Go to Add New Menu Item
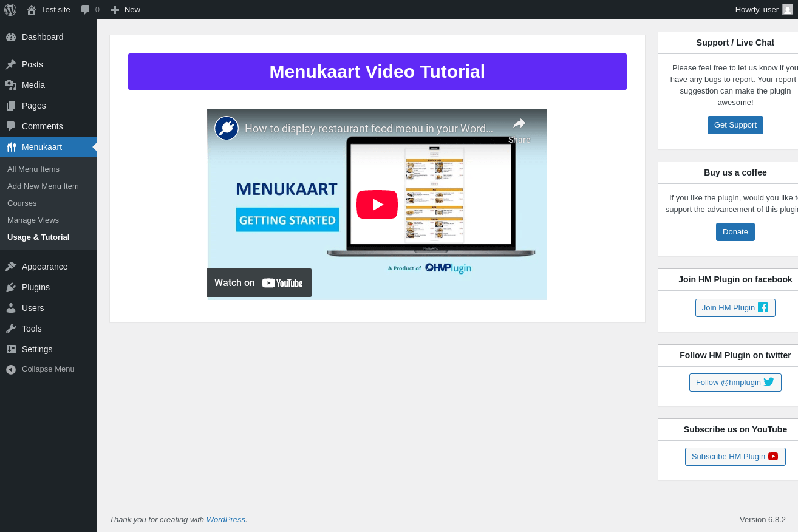Screen dimensions: 798x532 pyautogui.click(x=43, y=186)
